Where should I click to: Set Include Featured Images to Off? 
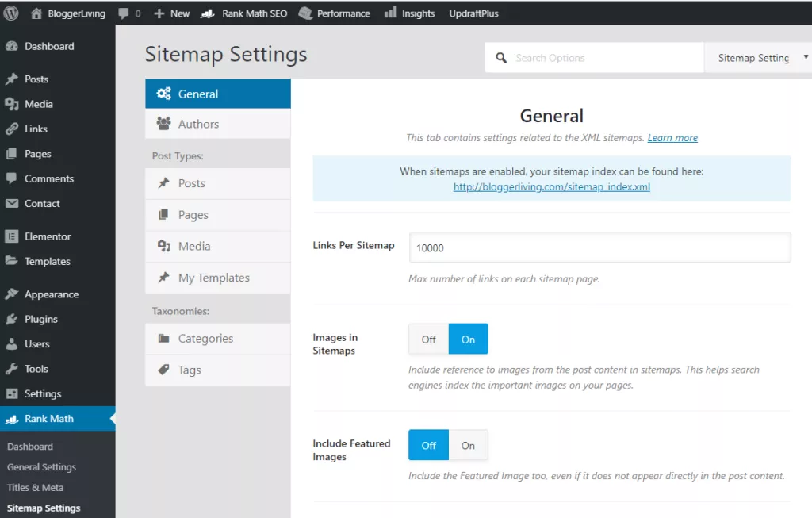click(429, 446)
